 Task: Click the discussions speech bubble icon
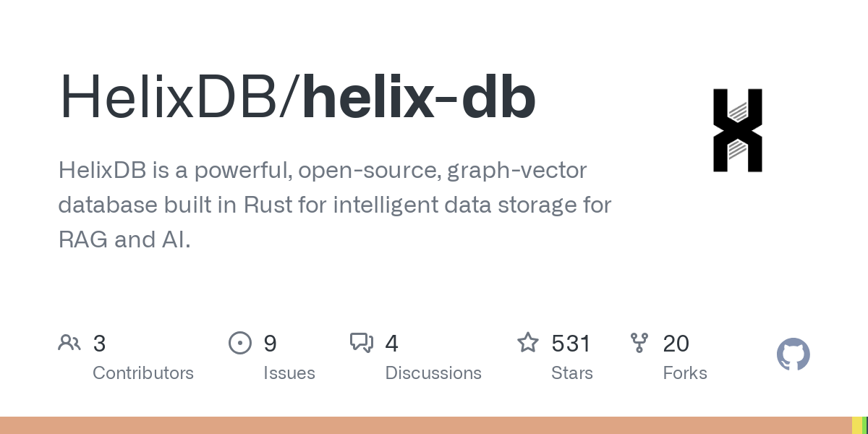(x=362, y=343)
